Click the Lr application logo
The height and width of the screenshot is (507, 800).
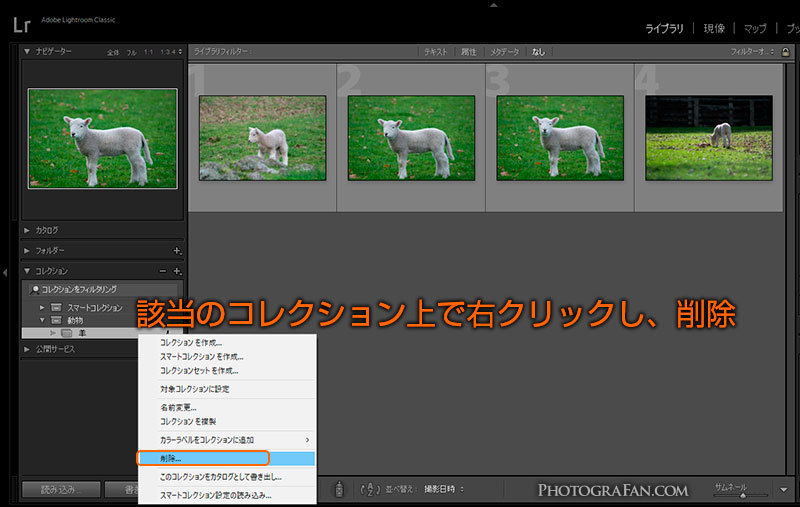pyautogui.click(x=22, y=24)
